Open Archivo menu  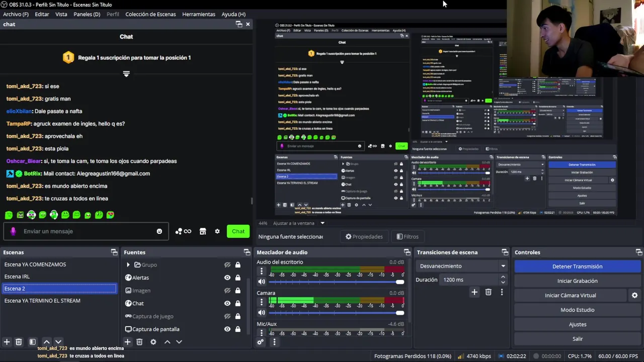[16, 14]
